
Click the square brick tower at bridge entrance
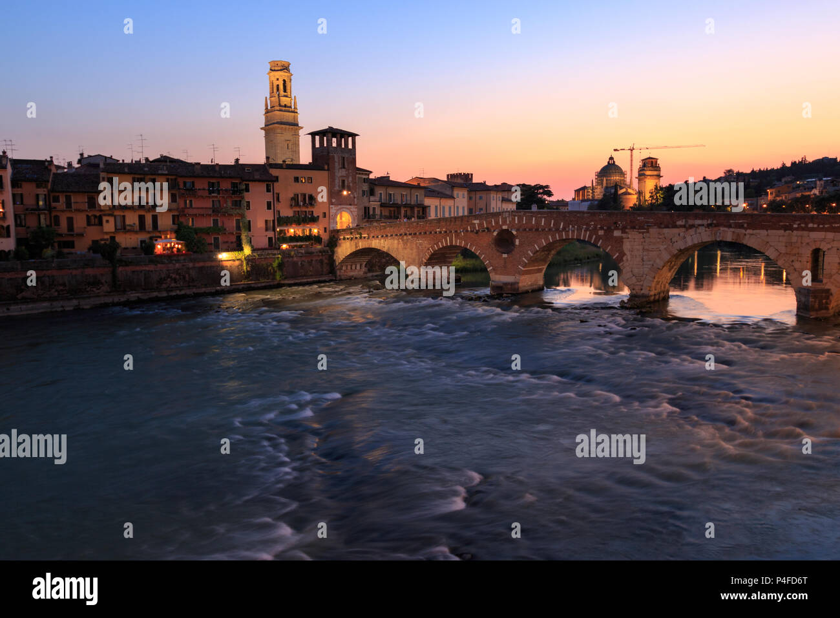(x=334, y=171)
